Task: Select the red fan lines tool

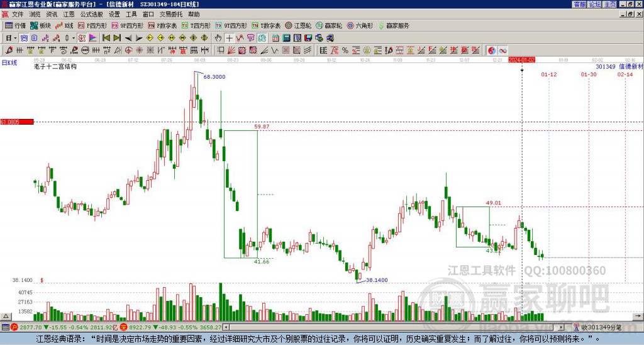Action: (231, 50)
